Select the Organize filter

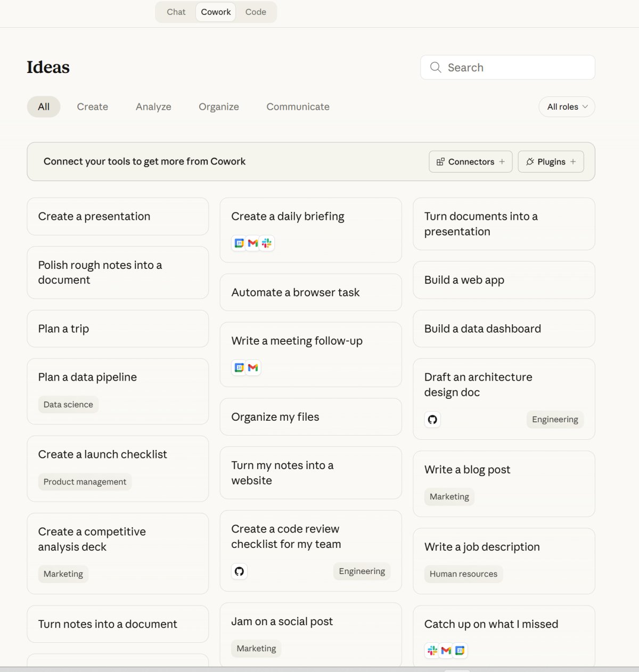pos(219,107)
